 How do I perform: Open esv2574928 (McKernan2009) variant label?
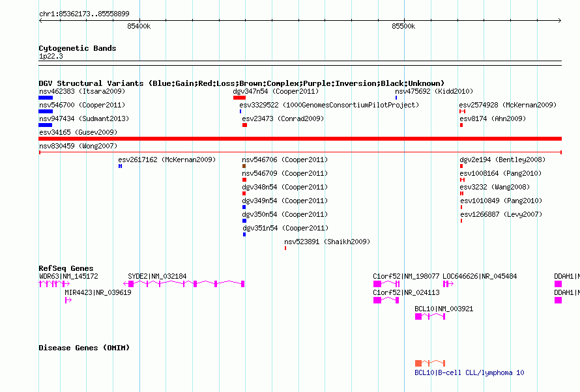coord(508,105)
